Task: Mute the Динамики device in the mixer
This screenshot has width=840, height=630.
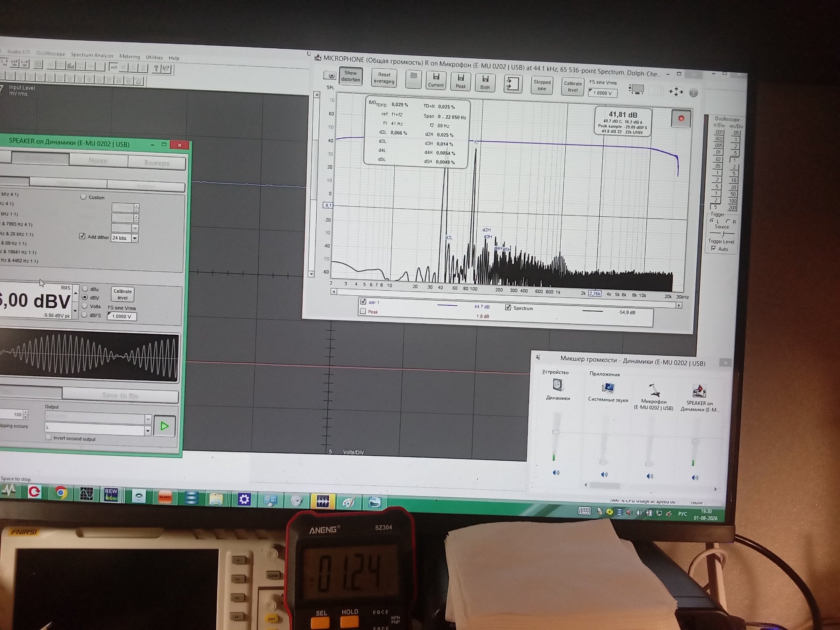Action: (x=556, y=472)
